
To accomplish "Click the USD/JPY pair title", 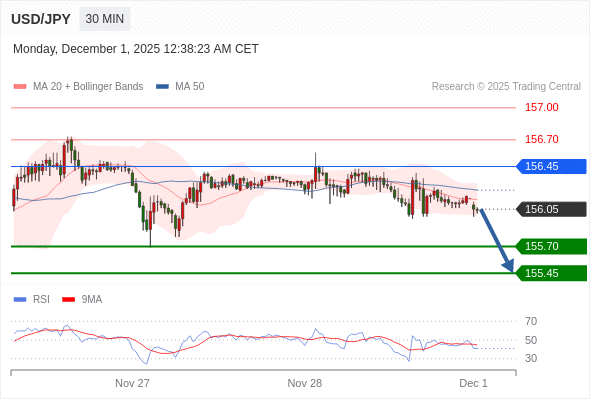I will (x=41, y=19).
